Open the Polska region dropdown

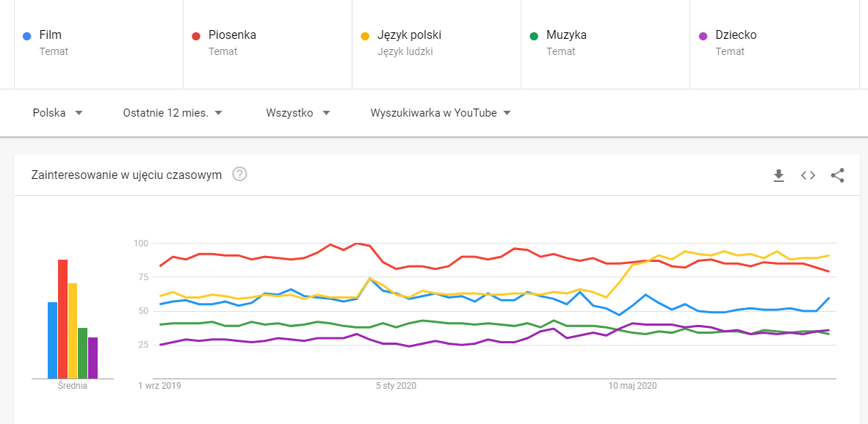point(57,113)
